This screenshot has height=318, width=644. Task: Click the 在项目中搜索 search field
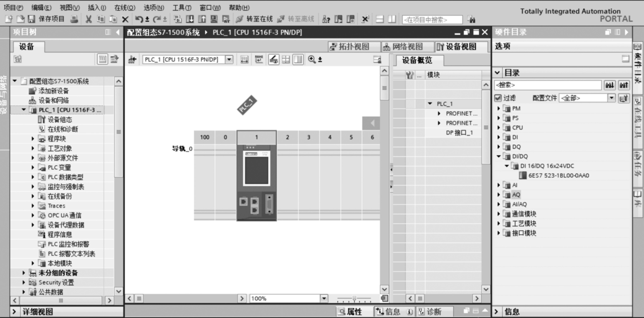point(432,19)
